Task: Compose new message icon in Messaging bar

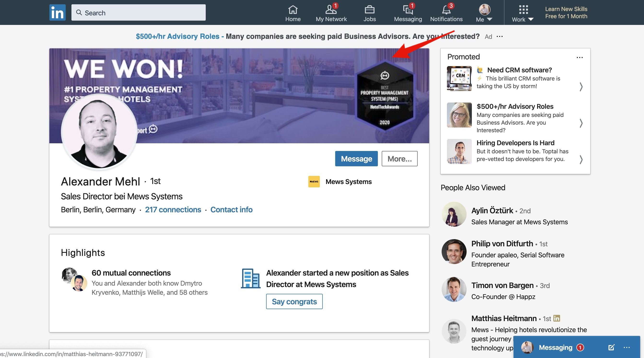Action: 611,347
